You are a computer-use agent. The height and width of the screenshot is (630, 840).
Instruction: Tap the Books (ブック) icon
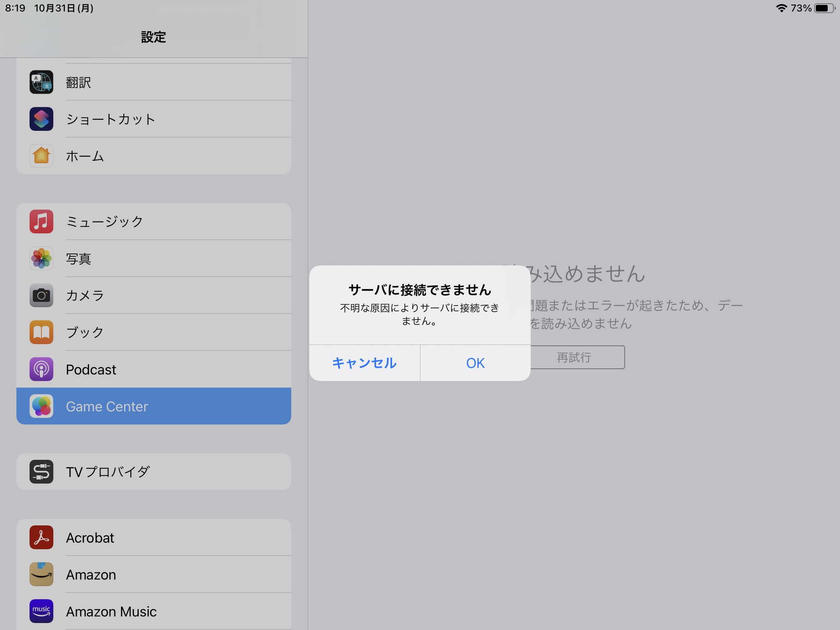(41, 332)
